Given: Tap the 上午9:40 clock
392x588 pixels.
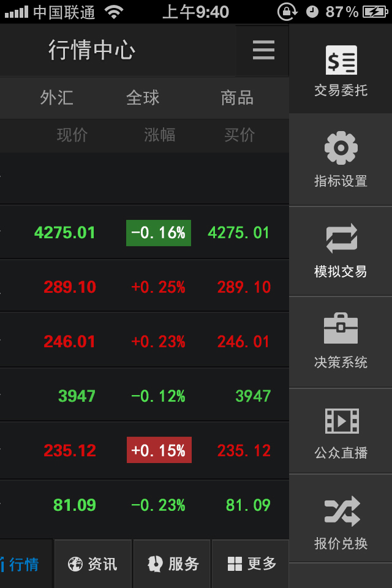Looking at the screenshot, I should click(195, 12).
